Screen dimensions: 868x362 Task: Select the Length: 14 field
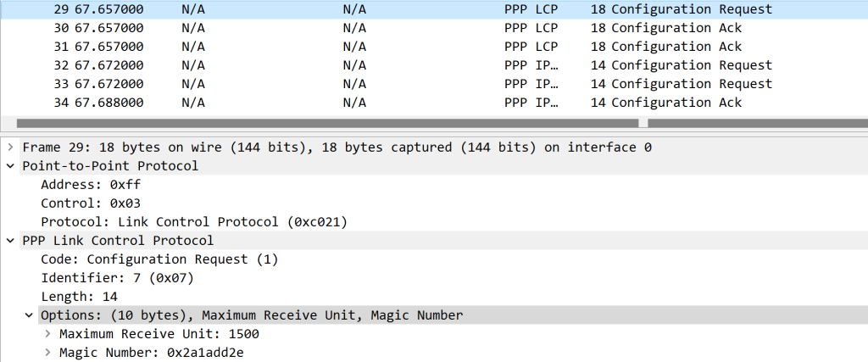pos(79,297)
